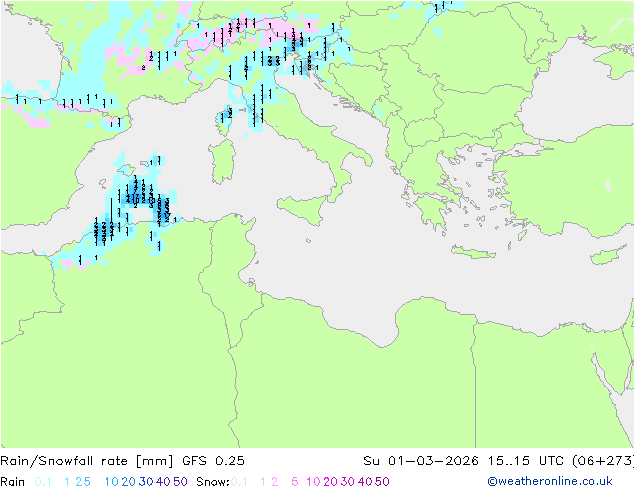Click the "Rain/Snowfall rate [mm]" title text
634x490 pixels.
(x=87, y=461)
